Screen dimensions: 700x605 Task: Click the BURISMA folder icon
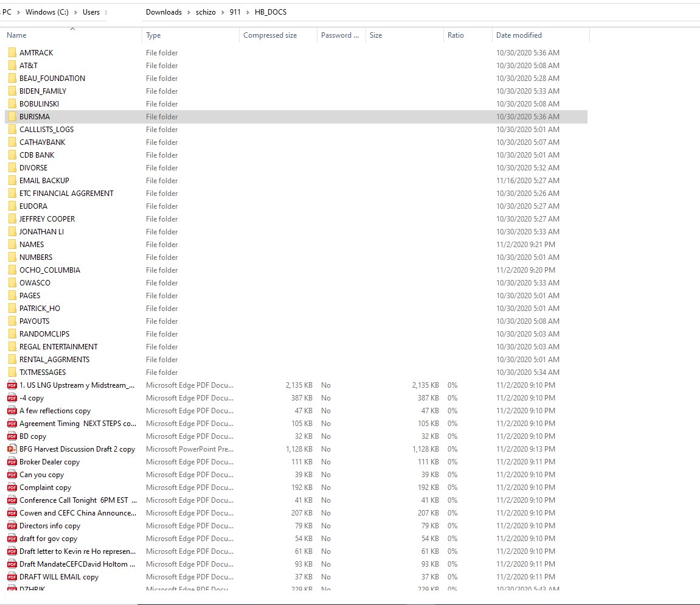[x=12, y=117]
